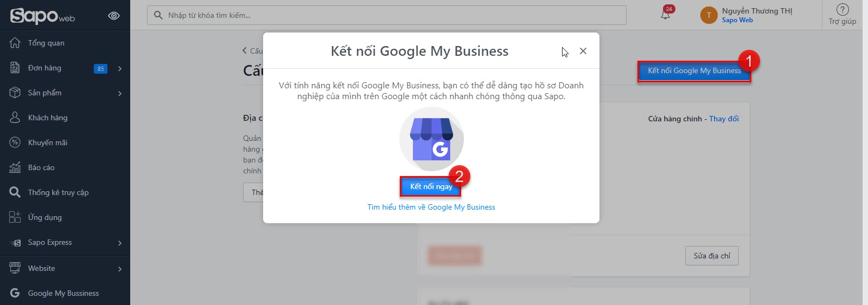The height and width of the screenshot is (305, 868).
Task: Click the Thay đổi link
Action: pyautogui.click(x=724, y=119)
